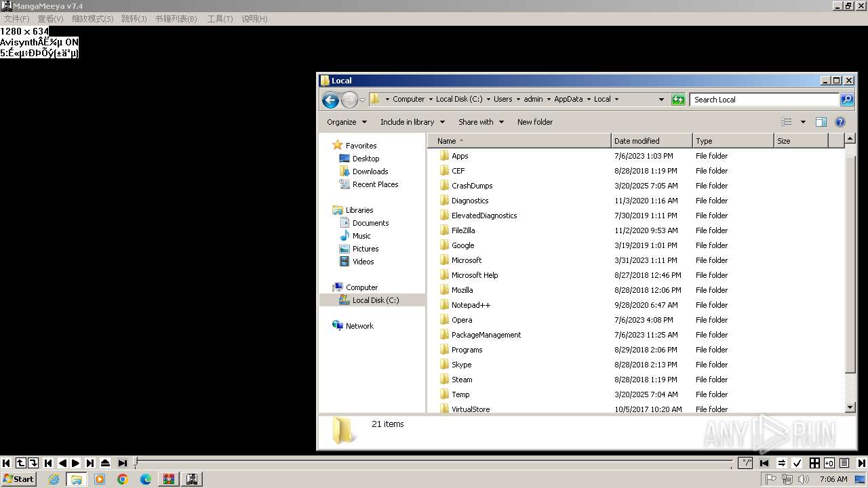The height and width of the screenshot is (488, 868).
Task: Go to the previous page with the left triangle
Action: click(x=62, y=463)
